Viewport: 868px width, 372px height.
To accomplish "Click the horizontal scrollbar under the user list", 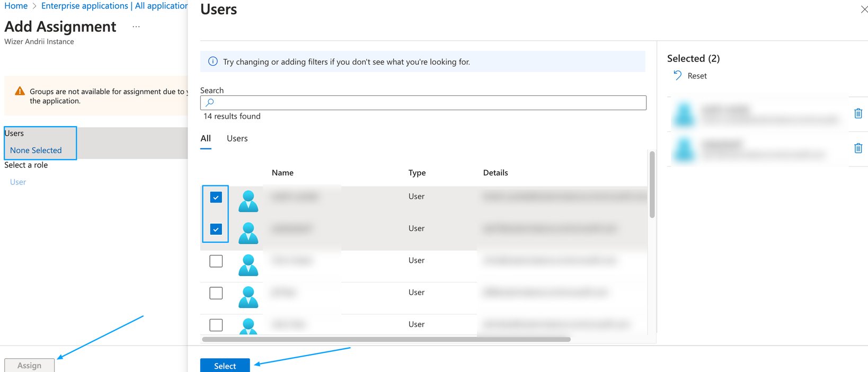I will (x=386, y=339).
